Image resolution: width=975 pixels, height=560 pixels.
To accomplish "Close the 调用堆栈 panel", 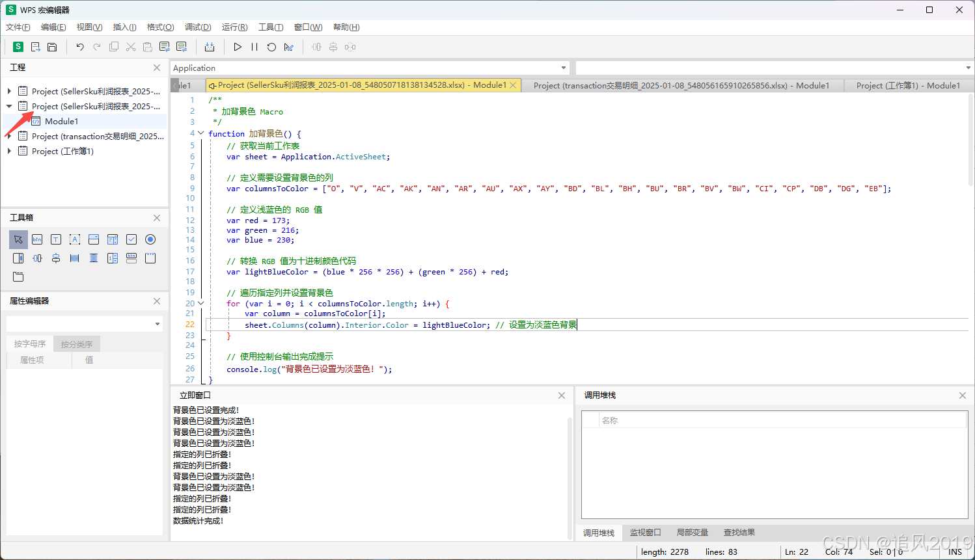I will point(963,395).
